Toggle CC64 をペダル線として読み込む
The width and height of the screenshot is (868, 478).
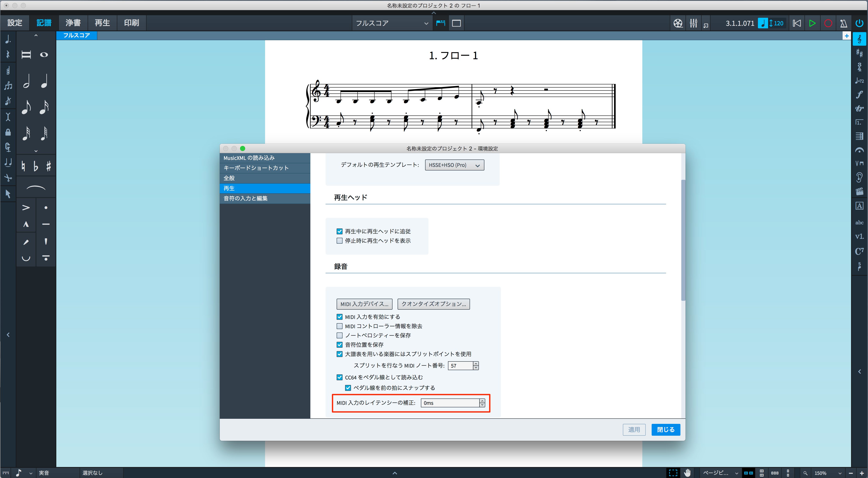click(340, 377)
